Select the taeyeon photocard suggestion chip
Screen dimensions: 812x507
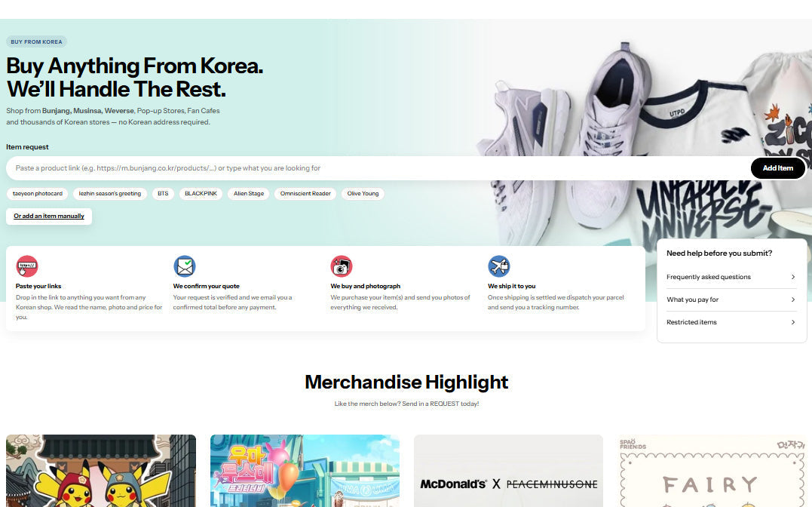click(37, 194)
